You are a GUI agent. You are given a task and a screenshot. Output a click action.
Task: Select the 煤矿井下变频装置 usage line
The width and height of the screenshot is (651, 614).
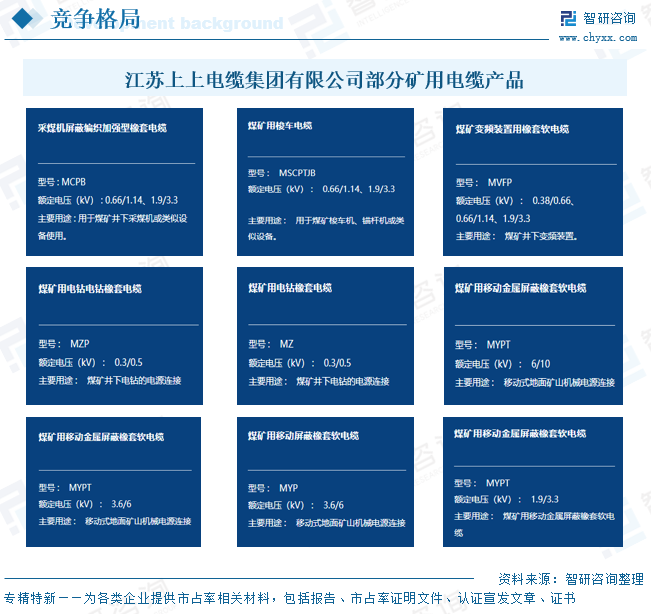pyautogui.click(x=516, y=236)
